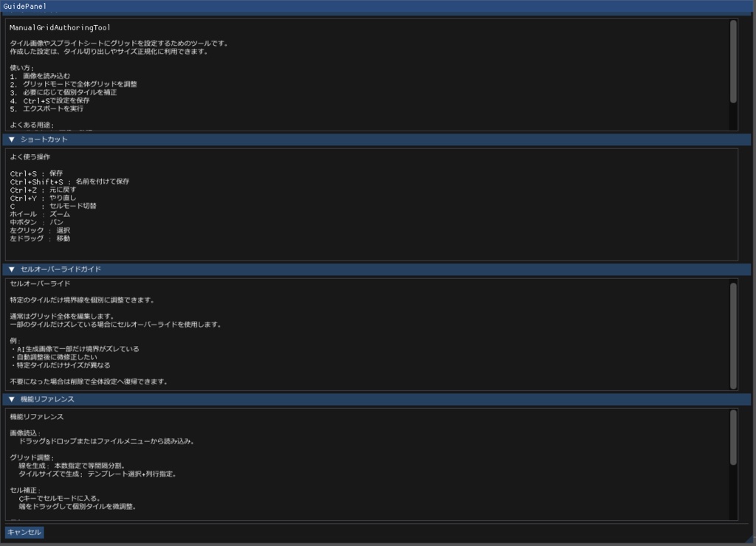Click the '使い方:' label
Screen dimensions: 756x546
tap(21, 68)
